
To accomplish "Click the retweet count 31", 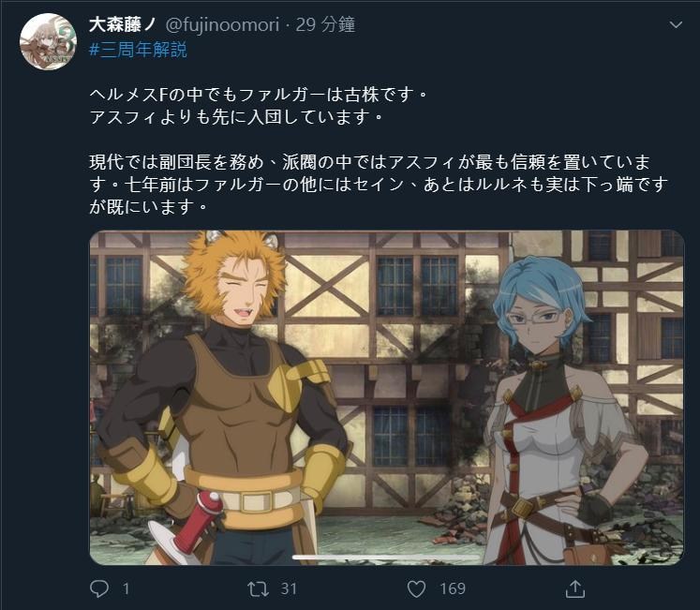I will click(x=289, y=588).
